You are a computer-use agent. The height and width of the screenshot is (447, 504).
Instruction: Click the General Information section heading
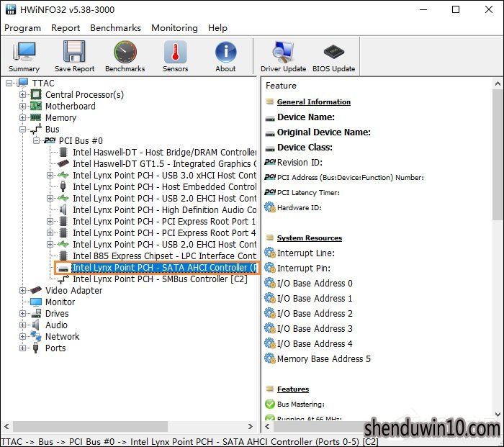[x=314, y=102]
